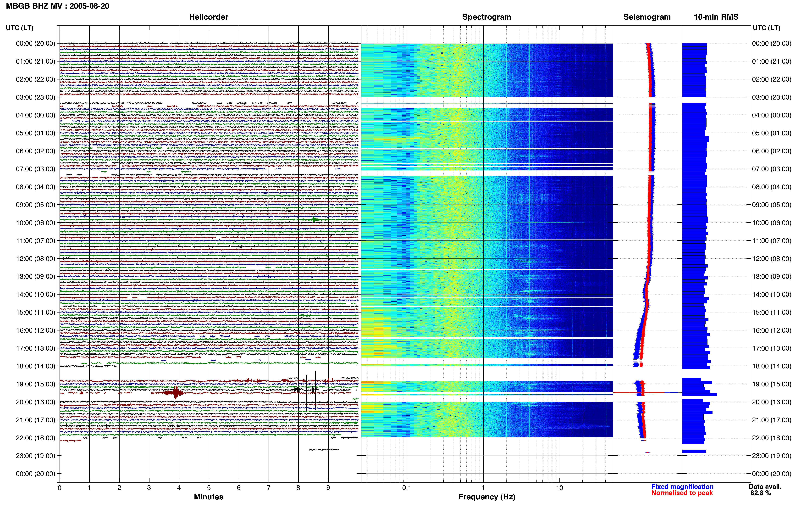The width and height of the screenshot is (812, 508).
Task: Click the isolated RMS bar before 23:00
Action: click(694, 451)
